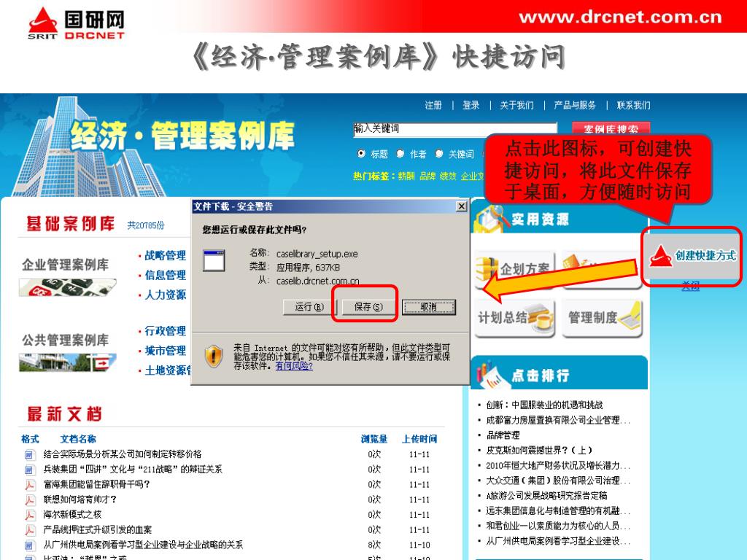The width and height of the screenshot is (747, 560).
Task: Open the 有何风险? help link
Action: 294,366
